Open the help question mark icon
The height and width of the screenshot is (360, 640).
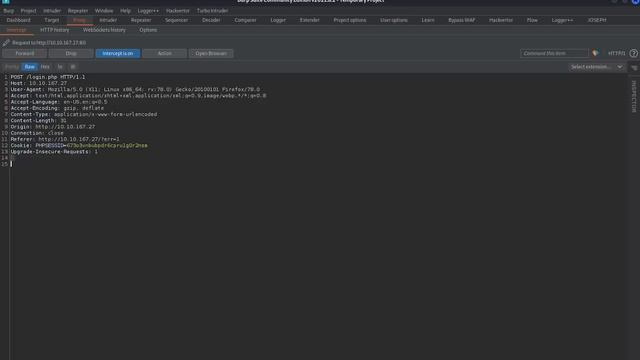pos(633,53)
